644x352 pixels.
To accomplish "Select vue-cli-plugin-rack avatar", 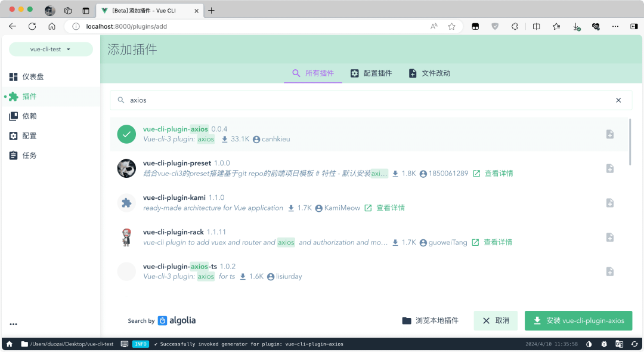I will pyautogui.click(x=126, y=237).
